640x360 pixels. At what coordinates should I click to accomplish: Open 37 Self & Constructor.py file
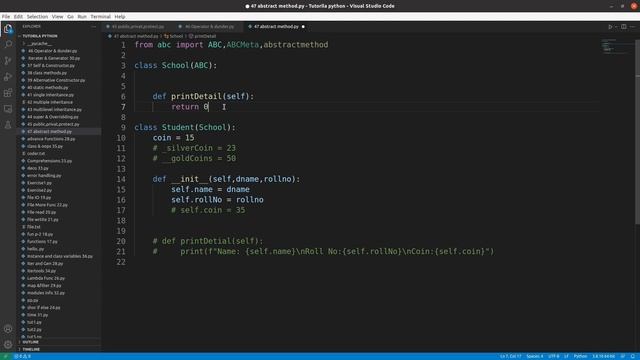(x=51, y=66)
